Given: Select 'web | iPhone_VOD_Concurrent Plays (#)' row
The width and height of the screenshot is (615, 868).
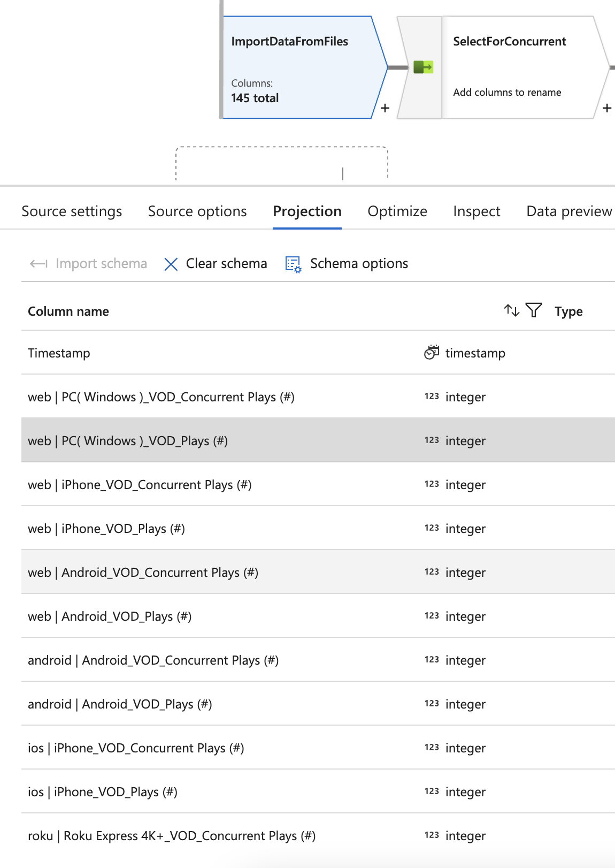Looking at the screenshot, I should pyautogui.click(x=318, y=484).
